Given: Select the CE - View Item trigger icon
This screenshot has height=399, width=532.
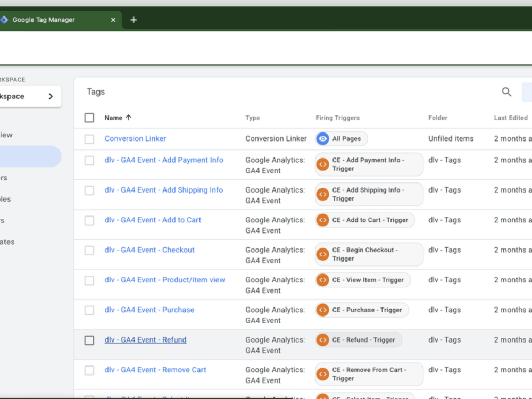Looking at the screenshot, I should (322, 279).
